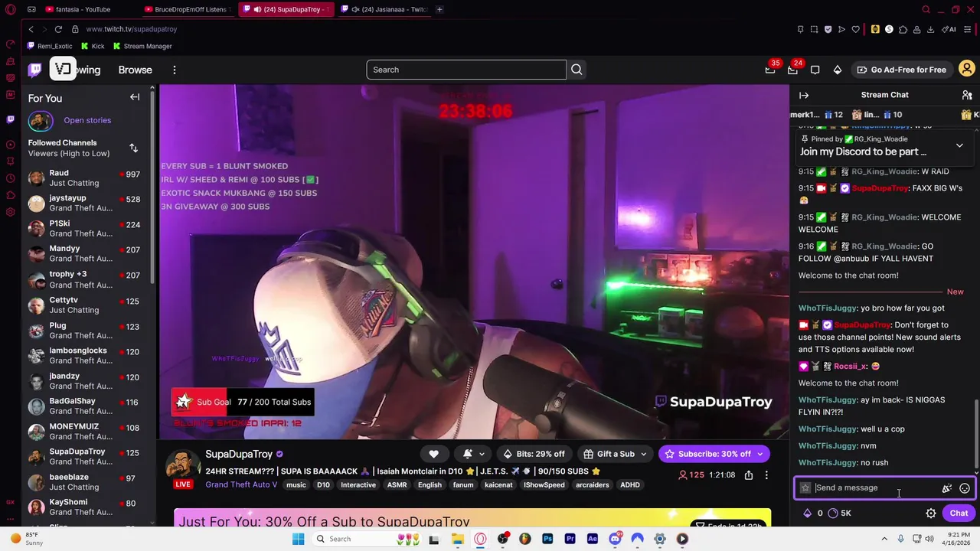Viewport: 980px width, 551px height.
Task: Click Go Ad-Free for Free button
Action: [902, 70]
